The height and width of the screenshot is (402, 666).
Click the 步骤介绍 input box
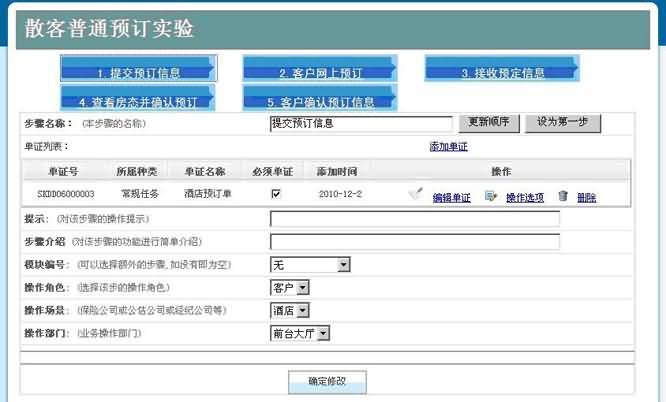[414, 241]
